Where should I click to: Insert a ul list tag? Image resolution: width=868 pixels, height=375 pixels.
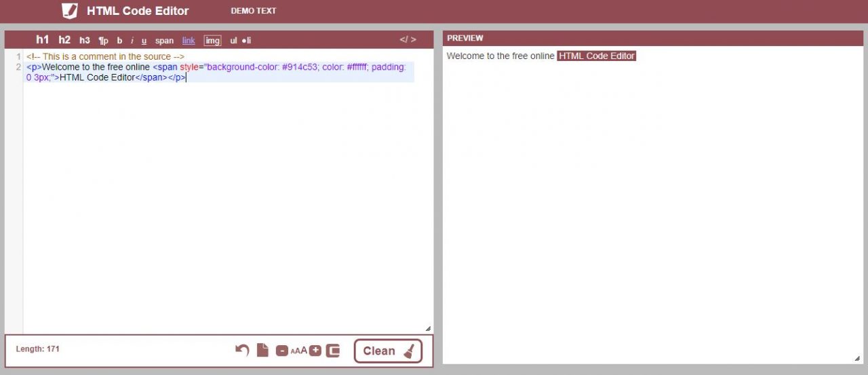tap(233, 41)
